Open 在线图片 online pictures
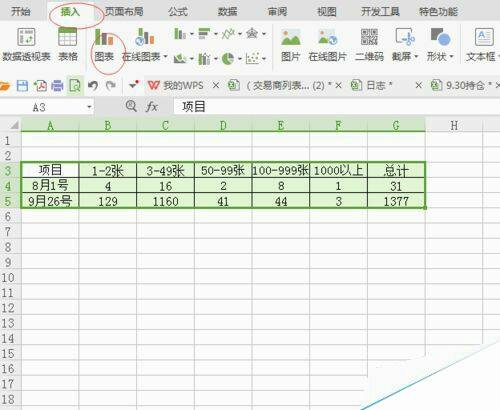 point(328,46)
